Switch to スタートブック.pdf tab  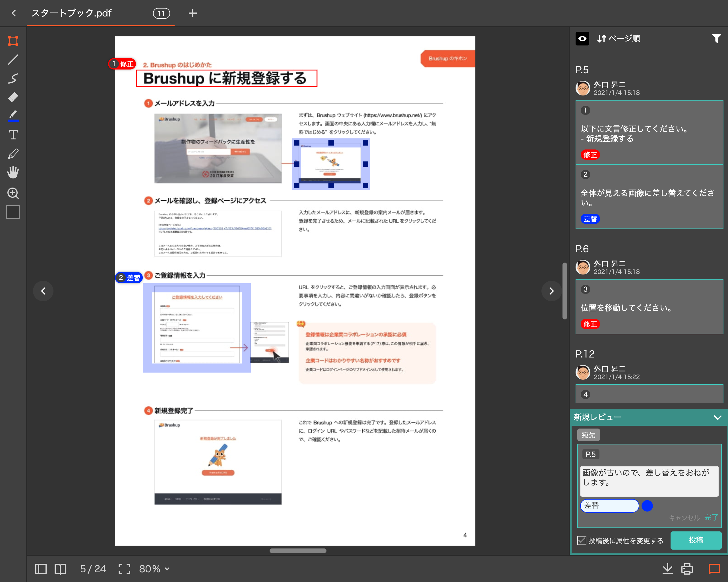(72, 13)
